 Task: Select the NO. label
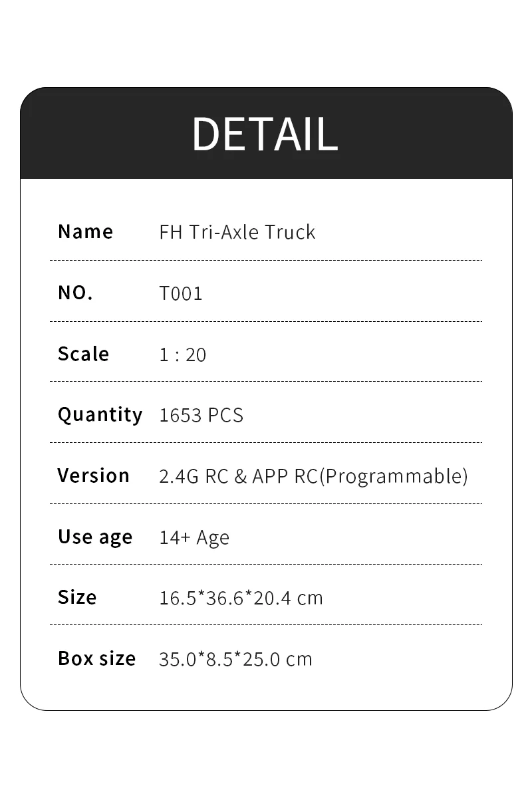point(75,293)
